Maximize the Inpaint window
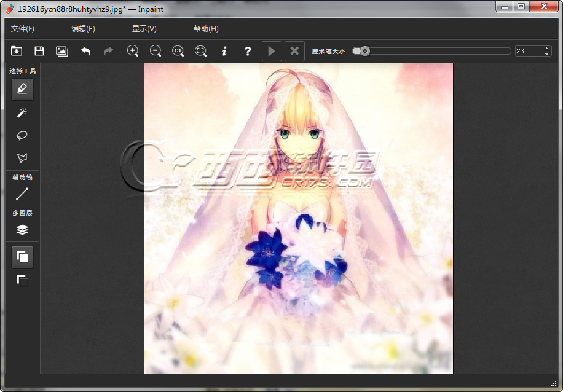This screenshot has width=563, height=392. pos(521,7)
